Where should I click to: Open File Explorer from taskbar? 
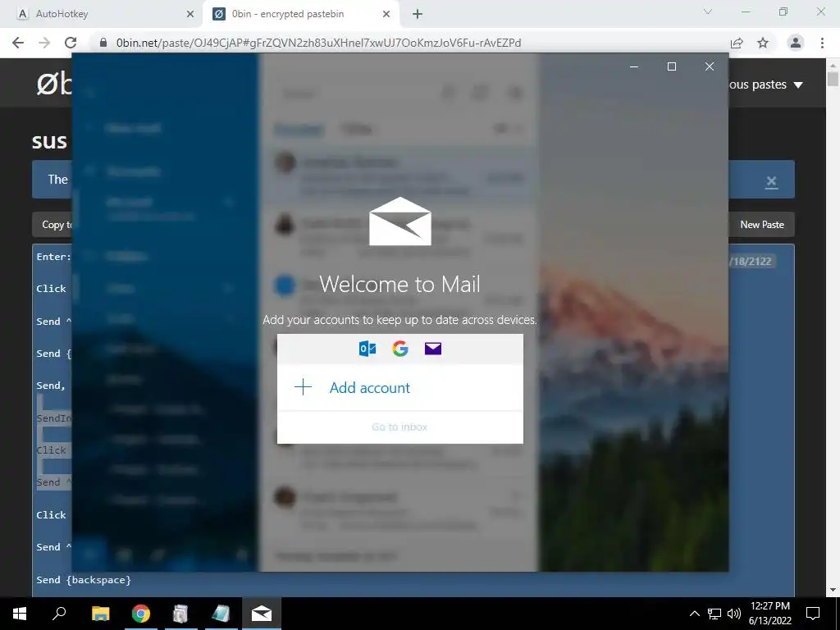click(x=100, y=614)
